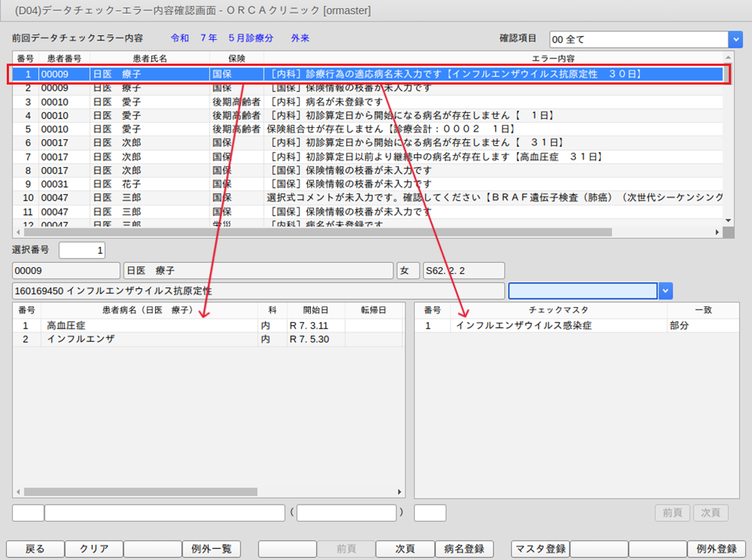Screen dimensions: 752x560
Task: Expand the combo box beside the procedure name
Action: [x=666, y=290]
